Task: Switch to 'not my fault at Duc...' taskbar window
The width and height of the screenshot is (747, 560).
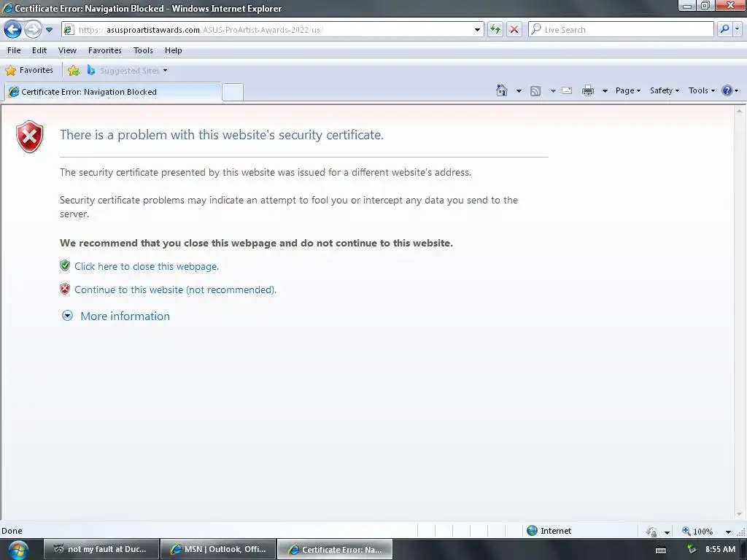Action: pyautogui.click(x=101, y=549)
